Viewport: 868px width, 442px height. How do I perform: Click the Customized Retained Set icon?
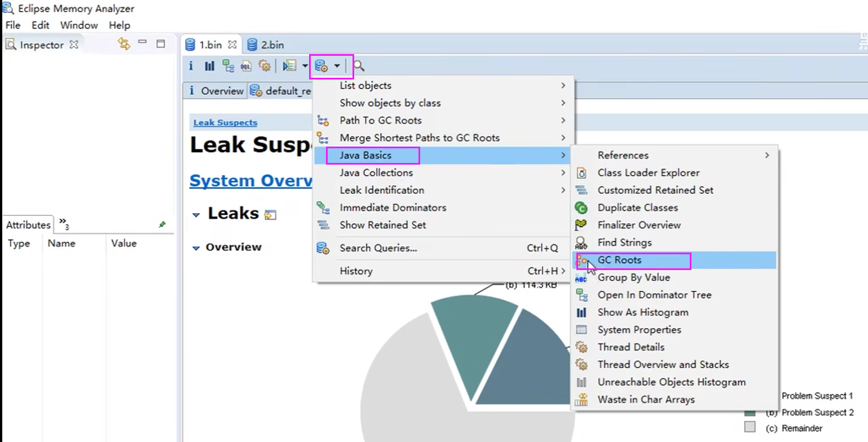point(581,191)
